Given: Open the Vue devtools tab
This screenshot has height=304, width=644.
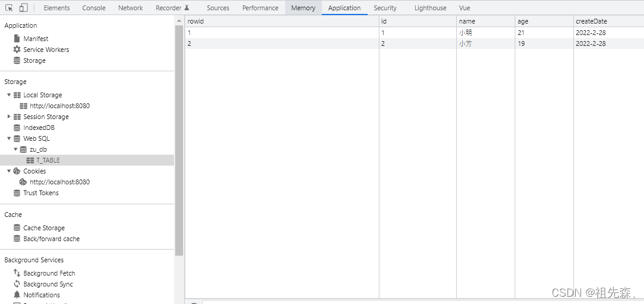Looking at the screenshot, I should tap(465, 8).
